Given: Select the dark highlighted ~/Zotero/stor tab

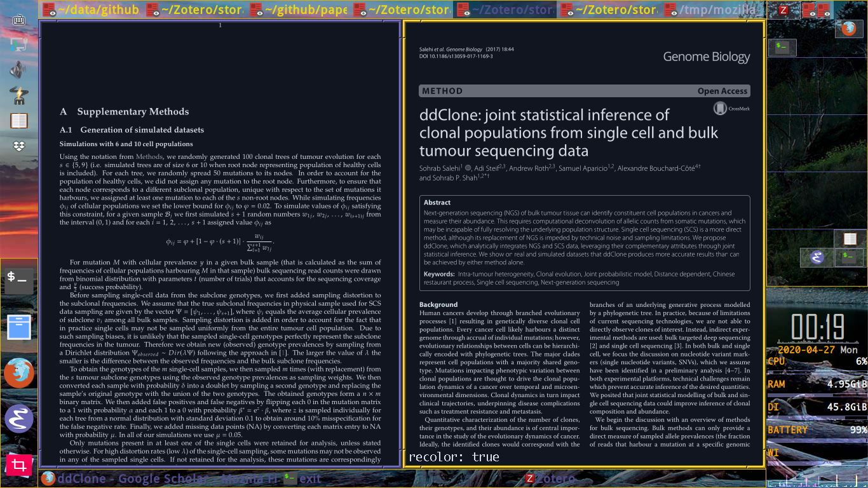Looking at the screenshot, I should [x=505, y=10].
